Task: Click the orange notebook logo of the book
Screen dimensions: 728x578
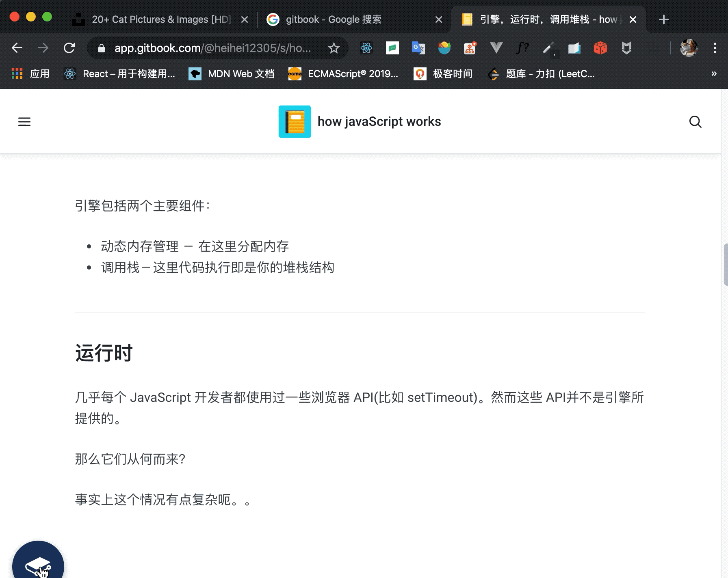Action: tap(295, 122)
